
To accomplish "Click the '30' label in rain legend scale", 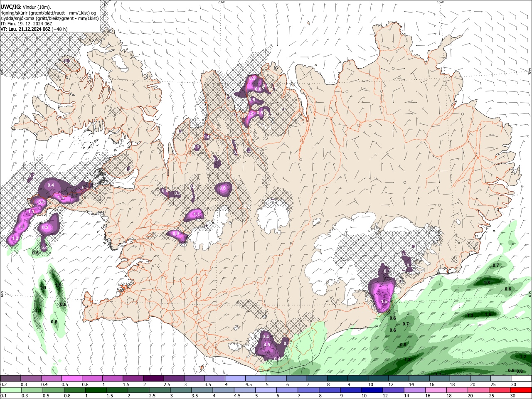I will [x=513, y=396].
